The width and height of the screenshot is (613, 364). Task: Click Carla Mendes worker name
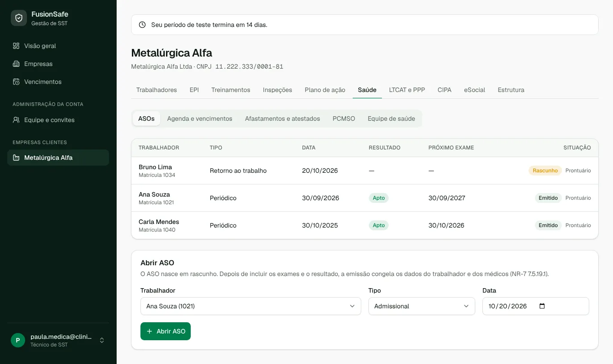(159, 222)
